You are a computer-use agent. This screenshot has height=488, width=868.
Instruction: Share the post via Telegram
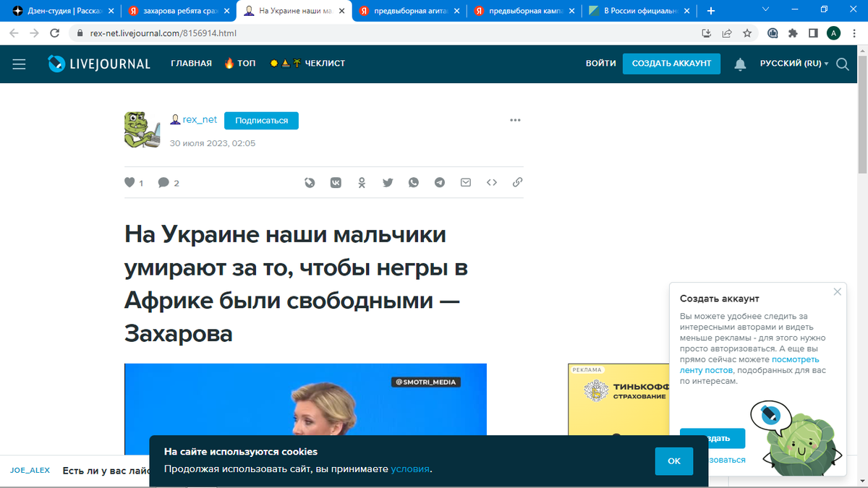[440, 183]
